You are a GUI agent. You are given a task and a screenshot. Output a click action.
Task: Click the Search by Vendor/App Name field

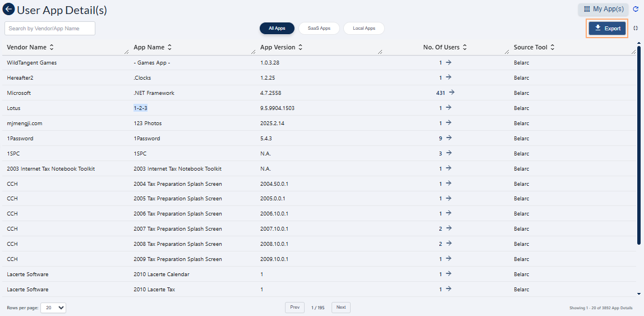[x=50, y=28]
